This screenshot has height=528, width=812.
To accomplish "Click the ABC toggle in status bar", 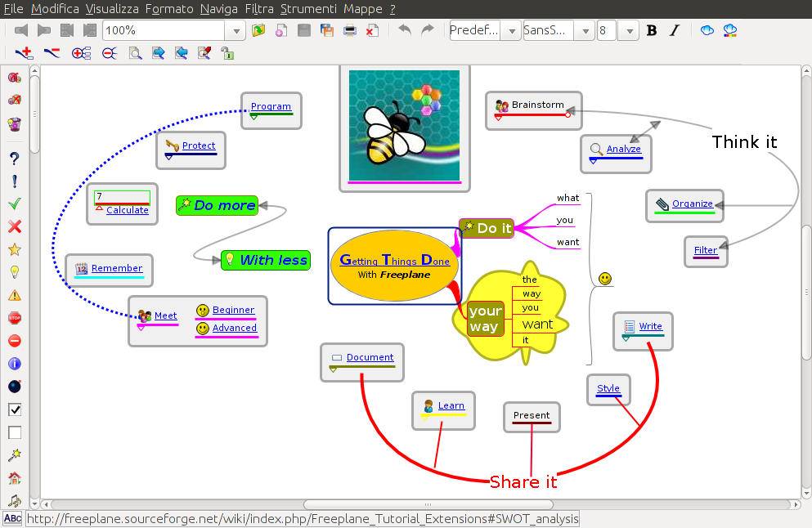I will (12, 518).
